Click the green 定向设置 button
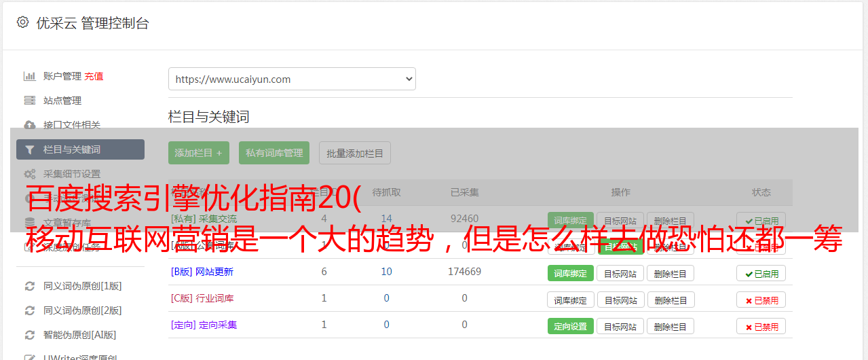868x360 pixels. pos(570,326)
